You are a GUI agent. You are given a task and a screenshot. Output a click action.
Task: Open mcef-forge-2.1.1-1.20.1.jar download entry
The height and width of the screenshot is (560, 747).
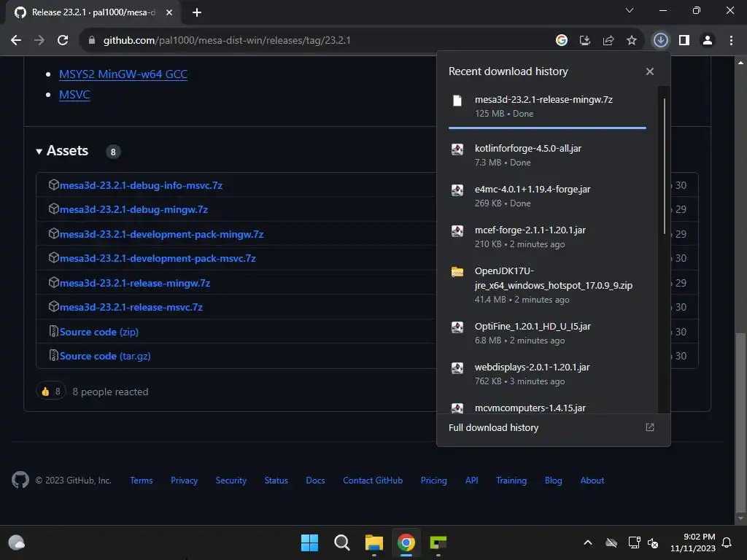click(x=547, y=237)
